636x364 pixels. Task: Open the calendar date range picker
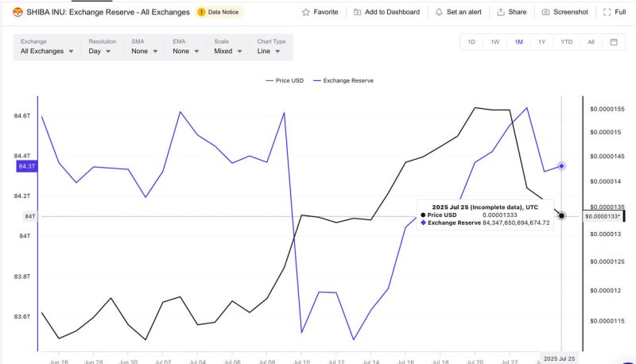(614, 42)
